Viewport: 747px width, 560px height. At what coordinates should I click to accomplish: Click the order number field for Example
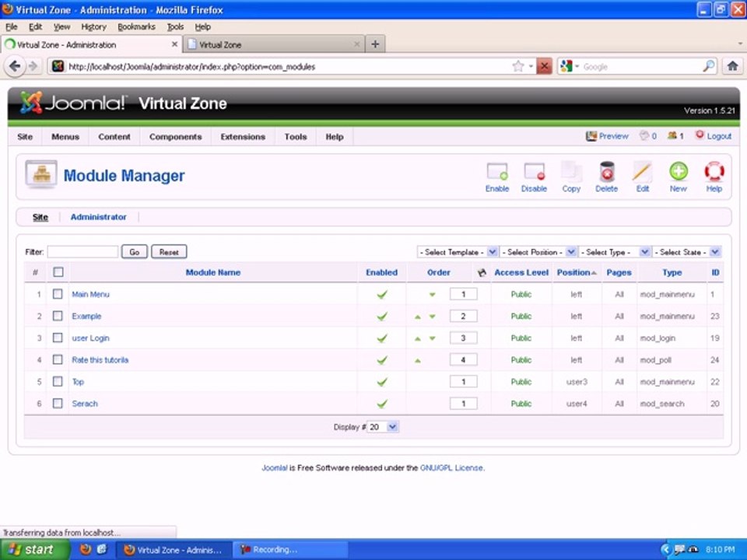click(463, 317)
